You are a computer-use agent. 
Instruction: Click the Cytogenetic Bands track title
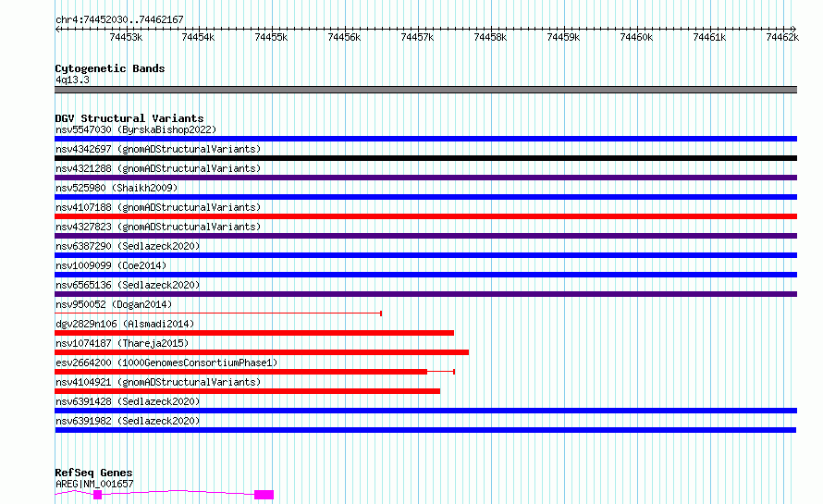coord(110,68)
